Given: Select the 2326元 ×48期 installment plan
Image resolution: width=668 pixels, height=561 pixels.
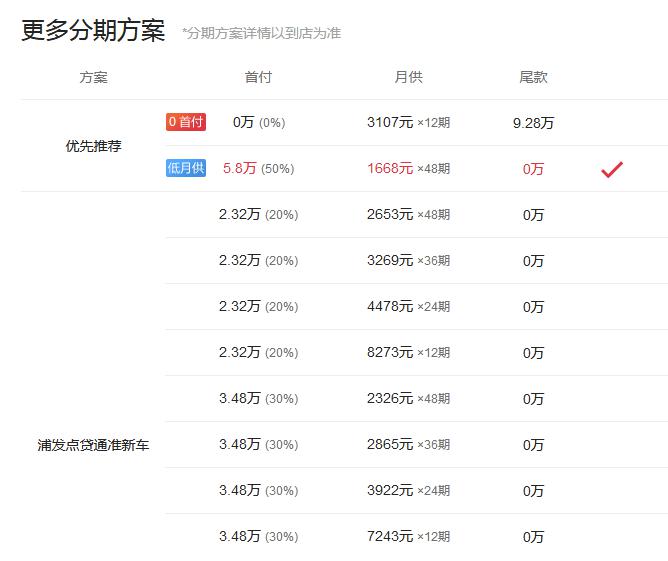Looking at the screenshot, I should click(x=408, y=399).
